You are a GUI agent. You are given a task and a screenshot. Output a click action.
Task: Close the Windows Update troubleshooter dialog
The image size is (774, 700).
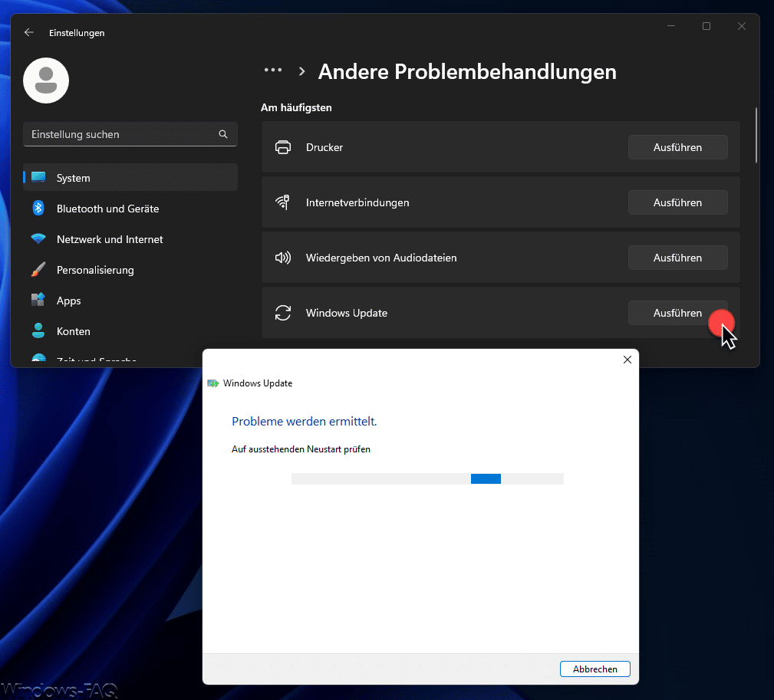[627, 360]
